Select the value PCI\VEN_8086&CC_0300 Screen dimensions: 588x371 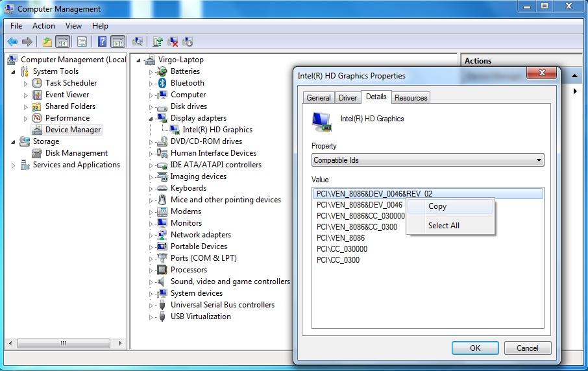356,227
